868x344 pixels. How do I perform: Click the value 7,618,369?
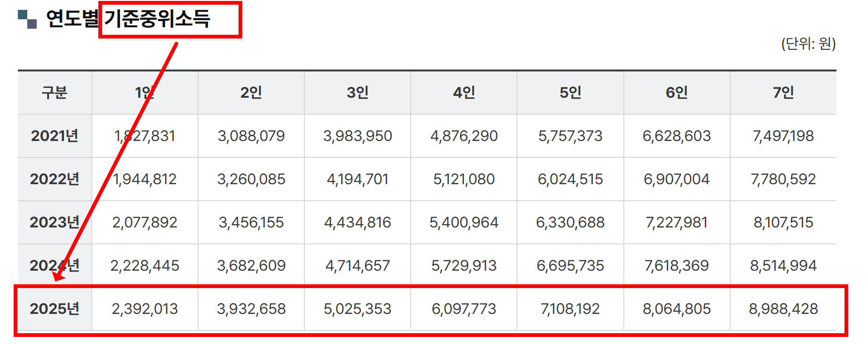(x=677, y=266)
